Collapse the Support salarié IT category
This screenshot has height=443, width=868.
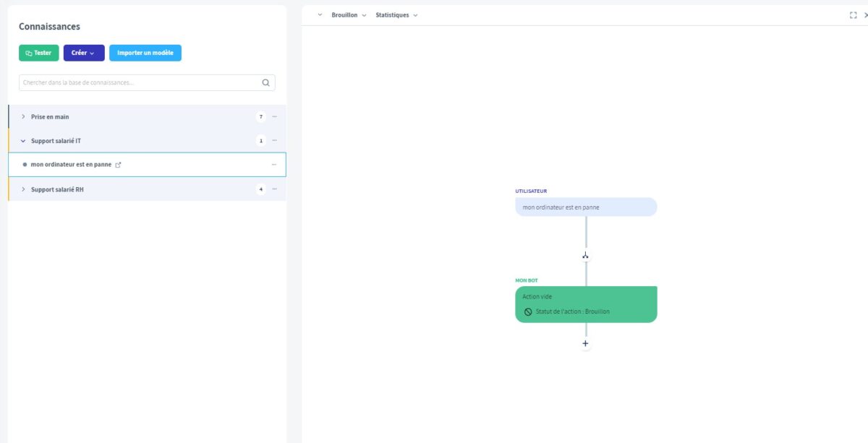point(22,140)
